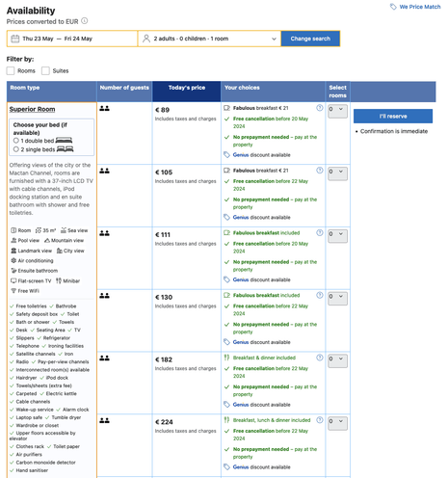Click fork icon beside Breakfast & dinner included

tap(226, 358)
